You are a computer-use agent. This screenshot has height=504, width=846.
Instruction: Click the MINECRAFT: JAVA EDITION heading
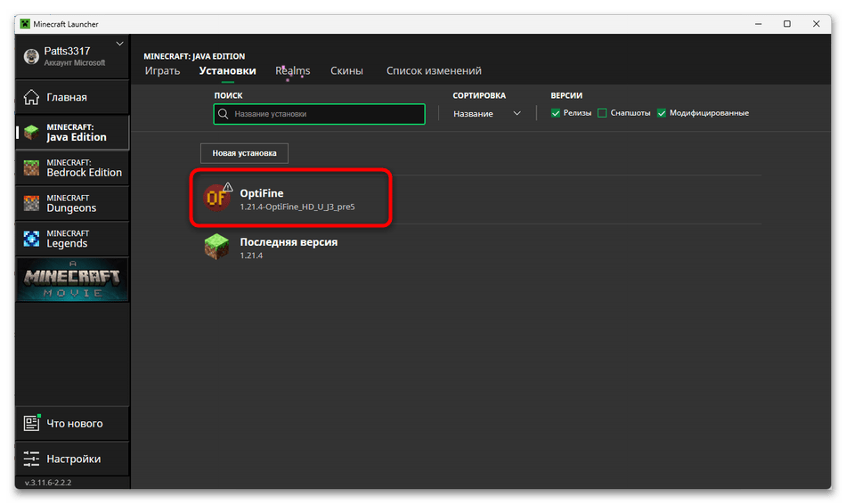[194, 56]
